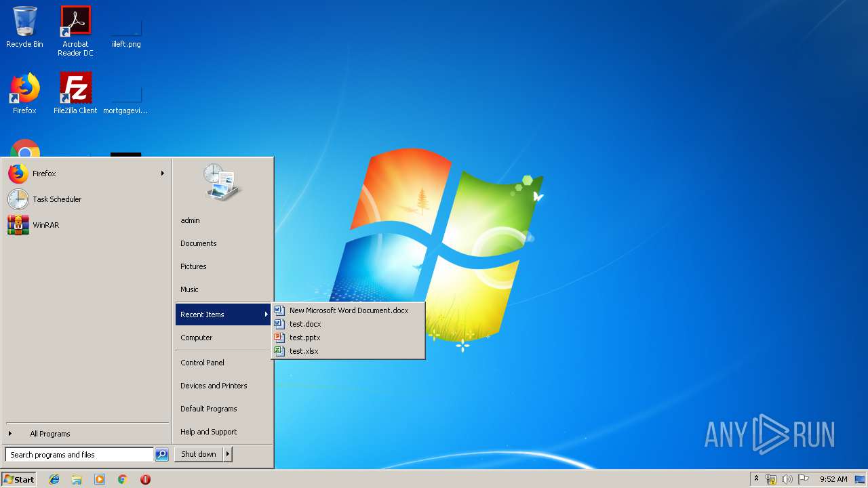Open the volume speaker tray icon
The width and height of the screenshot is (868, 488).
(x=787, y=479)
